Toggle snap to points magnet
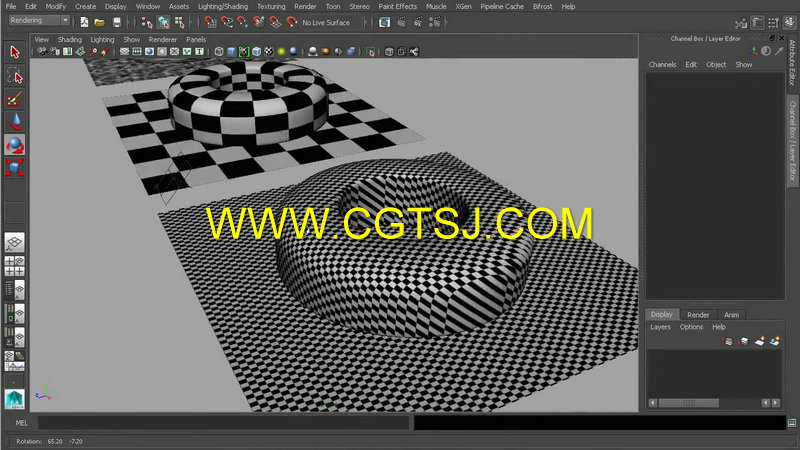 (243, 22)
